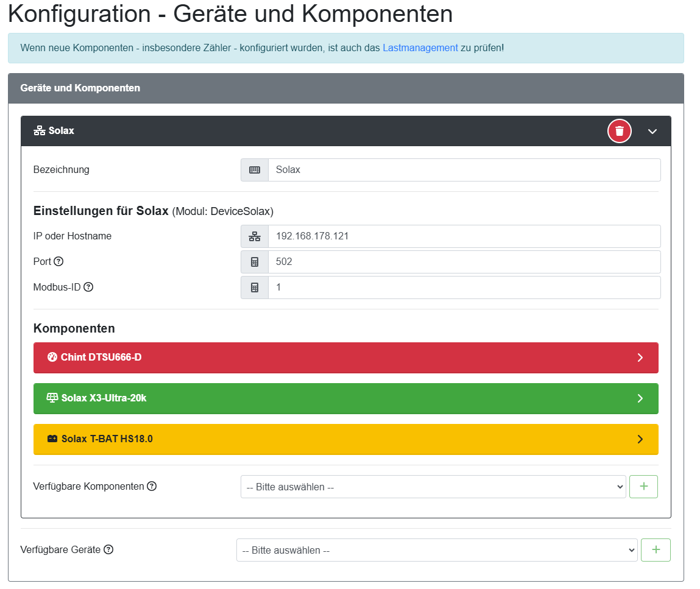Delete the Solax device with trash icon
This screenshot has height=589, width=700.
click(x=619, y=131)
